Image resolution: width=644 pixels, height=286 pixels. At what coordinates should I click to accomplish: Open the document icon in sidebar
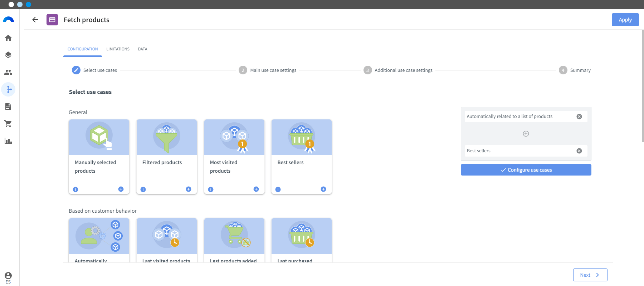tap(8, 107)
